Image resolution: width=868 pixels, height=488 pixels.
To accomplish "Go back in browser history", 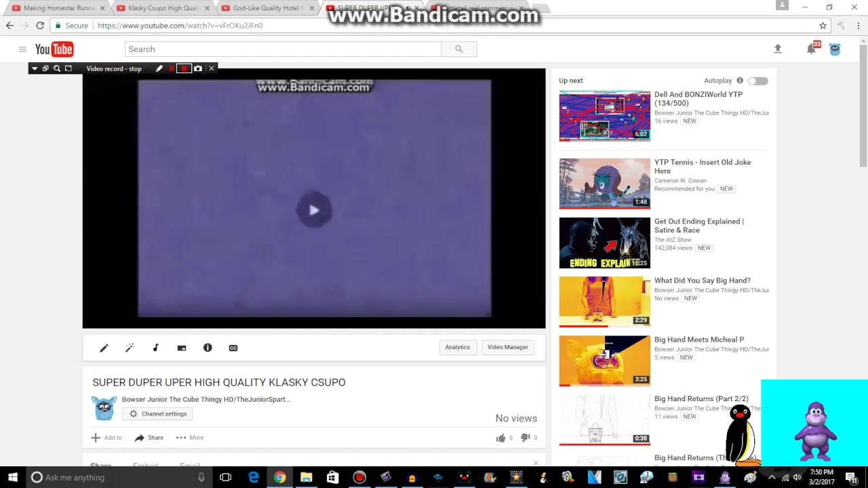I will [x=9, y=26].
